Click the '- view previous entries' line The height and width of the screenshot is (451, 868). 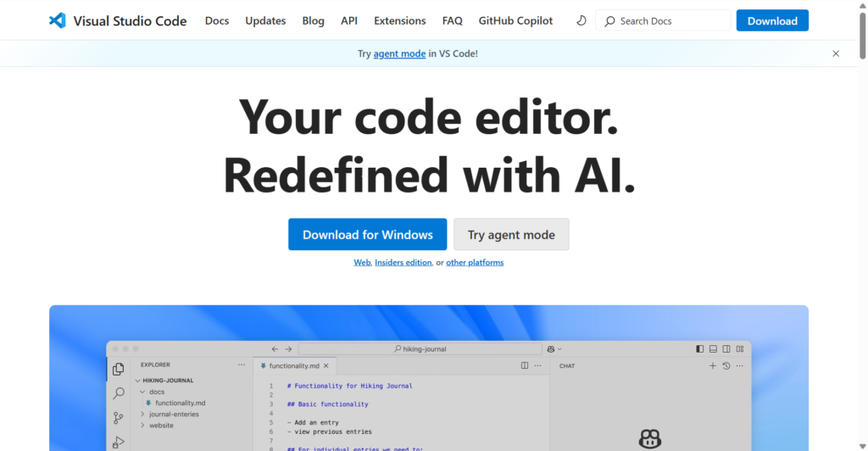(x=330, y=432)
